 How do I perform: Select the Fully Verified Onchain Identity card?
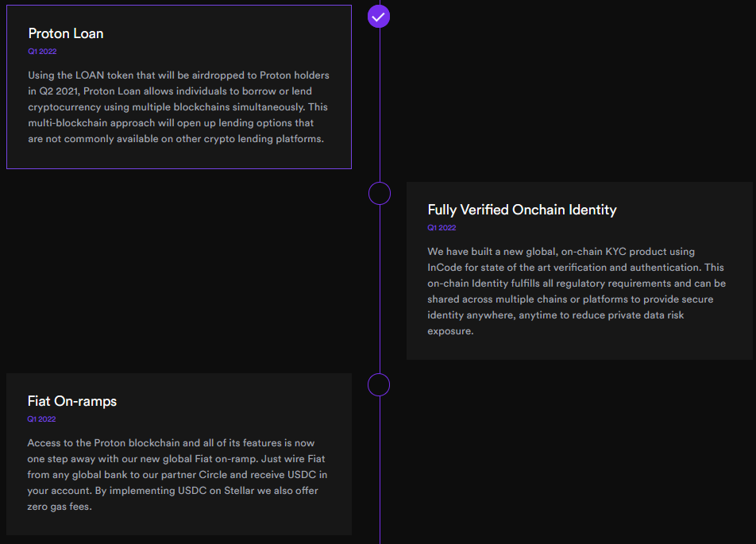(x=580, y=271)
